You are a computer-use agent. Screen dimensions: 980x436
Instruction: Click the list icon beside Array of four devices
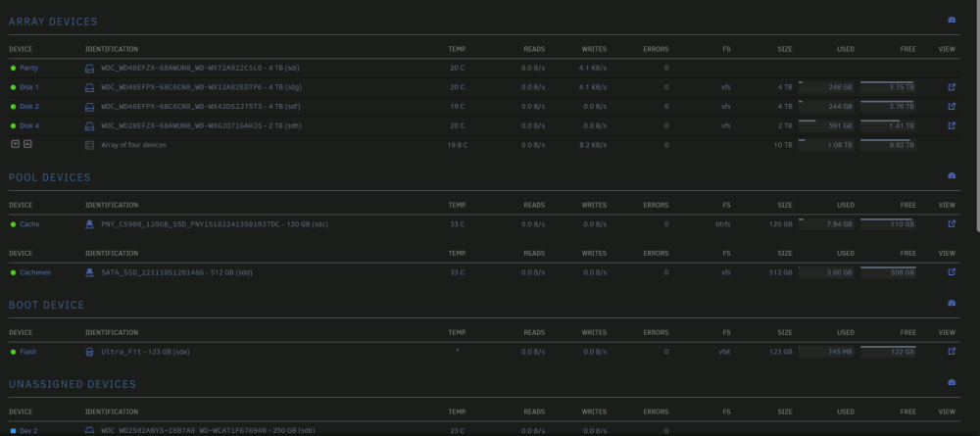[x=89, y=145]
